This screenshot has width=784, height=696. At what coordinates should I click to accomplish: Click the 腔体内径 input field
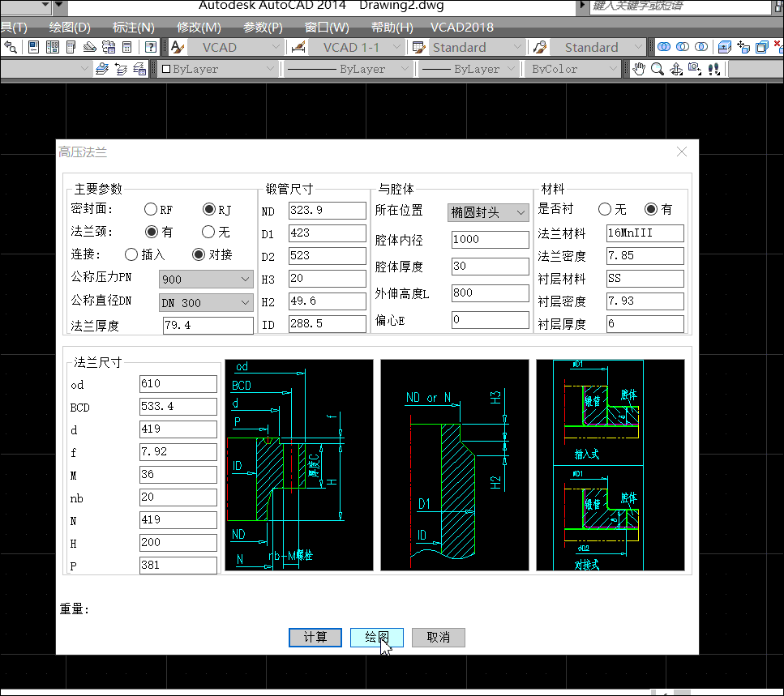tap(489, 240)
